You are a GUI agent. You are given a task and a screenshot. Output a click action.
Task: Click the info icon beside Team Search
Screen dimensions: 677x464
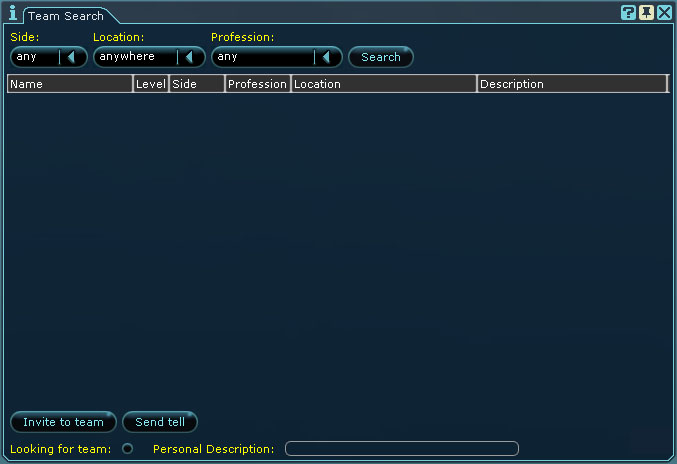(13, 13)
